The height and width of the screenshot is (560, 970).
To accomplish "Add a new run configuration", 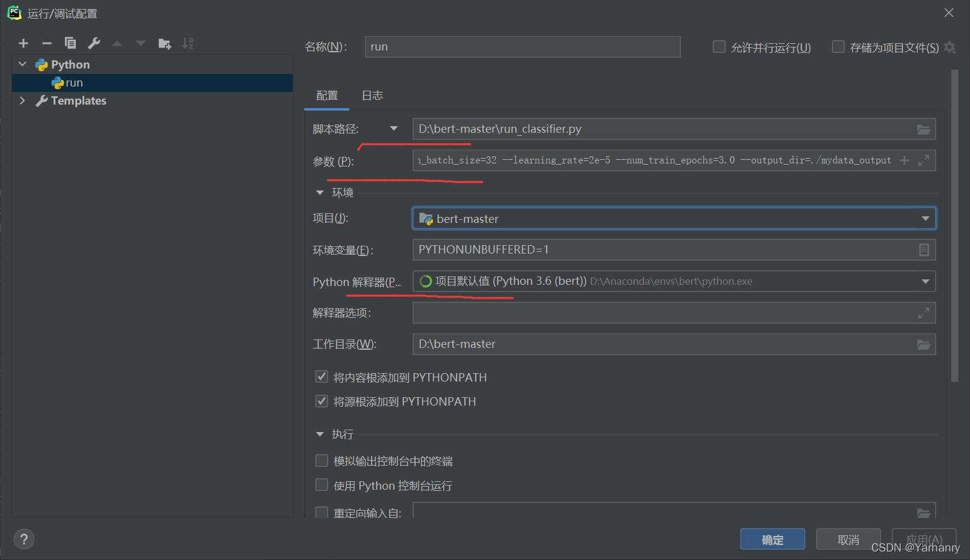I will pyautogui.click(x=23, y=43).
